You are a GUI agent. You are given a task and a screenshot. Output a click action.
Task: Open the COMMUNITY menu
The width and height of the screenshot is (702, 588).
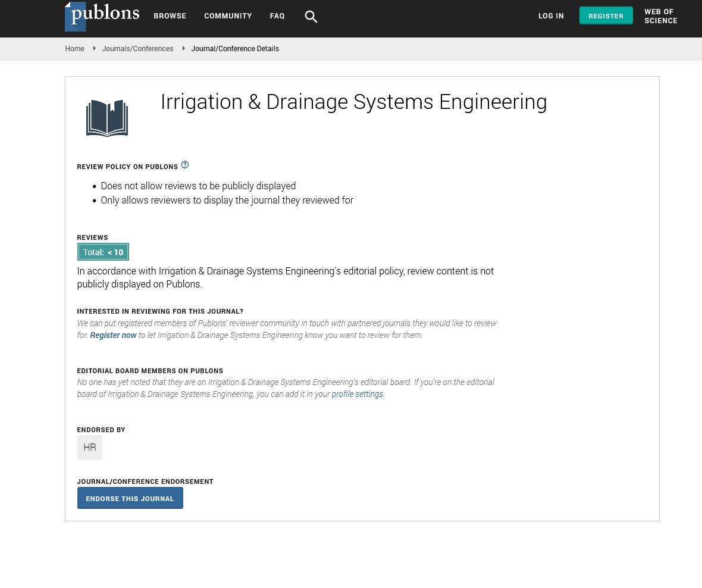coord(228,16)
